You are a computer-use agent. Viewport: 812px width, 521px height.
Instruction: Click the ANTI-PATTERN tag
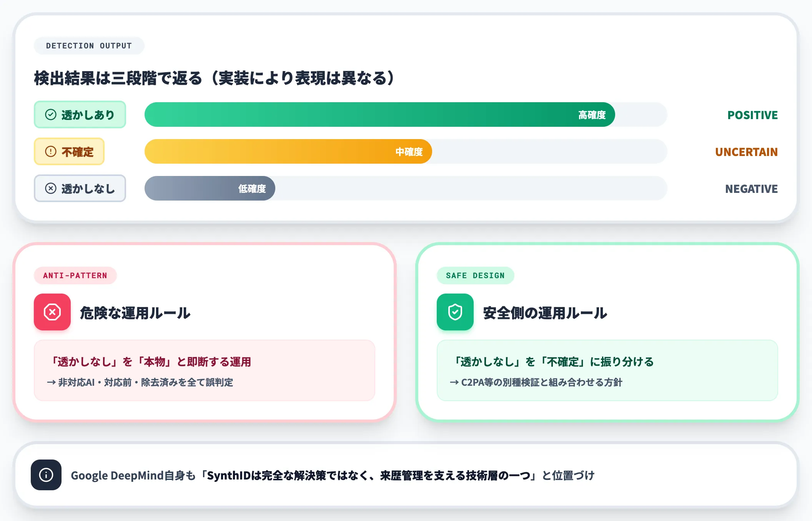tap(75, 275)
